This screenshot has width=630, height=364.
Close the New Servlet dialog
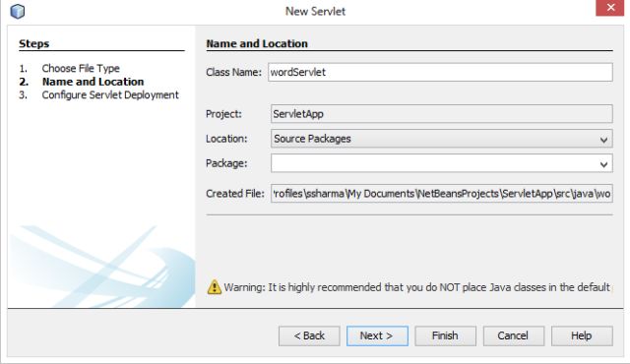pyautogui.click(x=610, y=8)
